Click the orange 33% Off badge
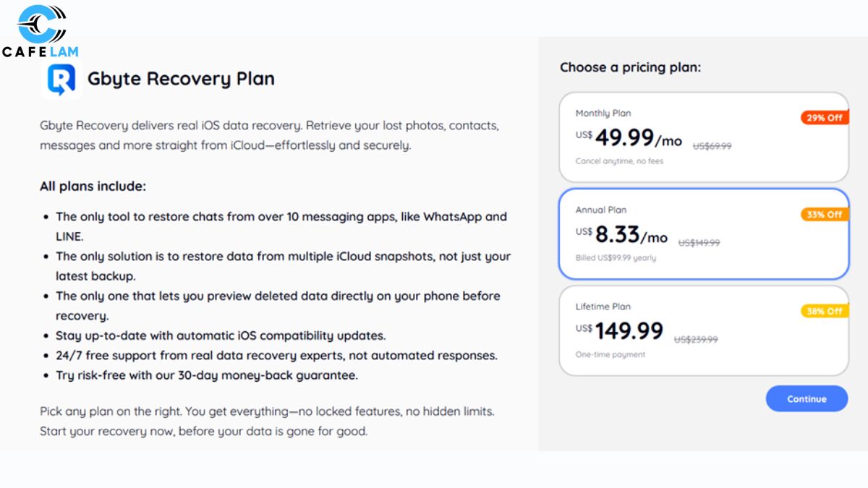The image size is (868, 488). point(825,214)
